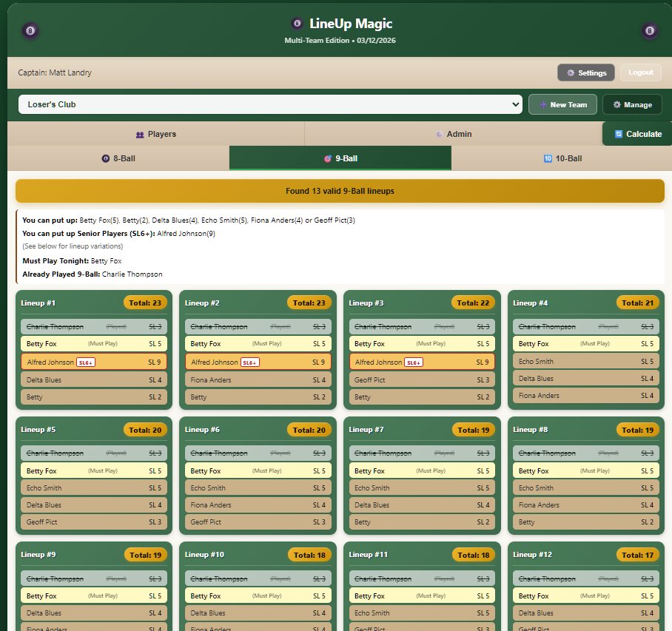This screenshot has width=672, height=631.
Task: Click the Logout button
Action: pos(640,72)
